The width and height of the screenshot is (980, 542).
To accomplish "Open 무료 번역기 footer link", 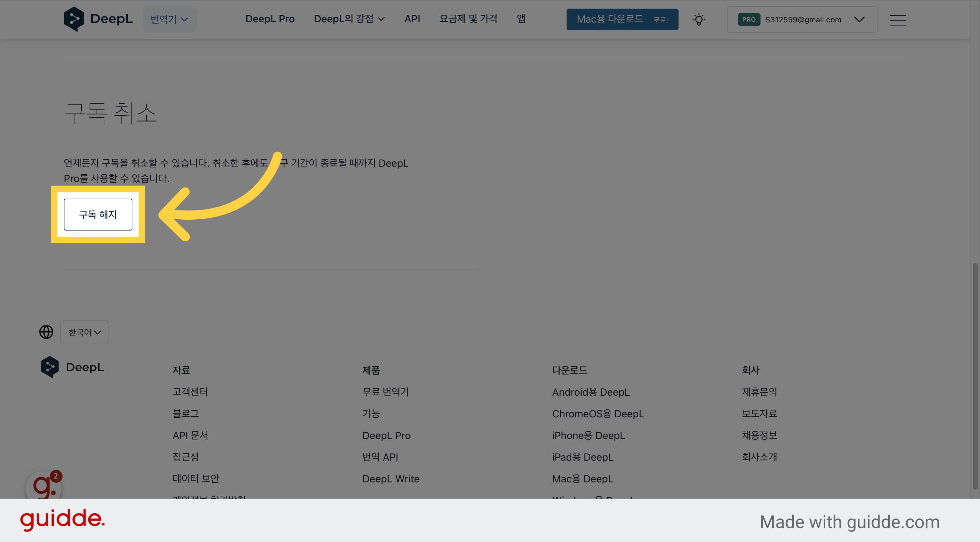I will coord(385,392).
